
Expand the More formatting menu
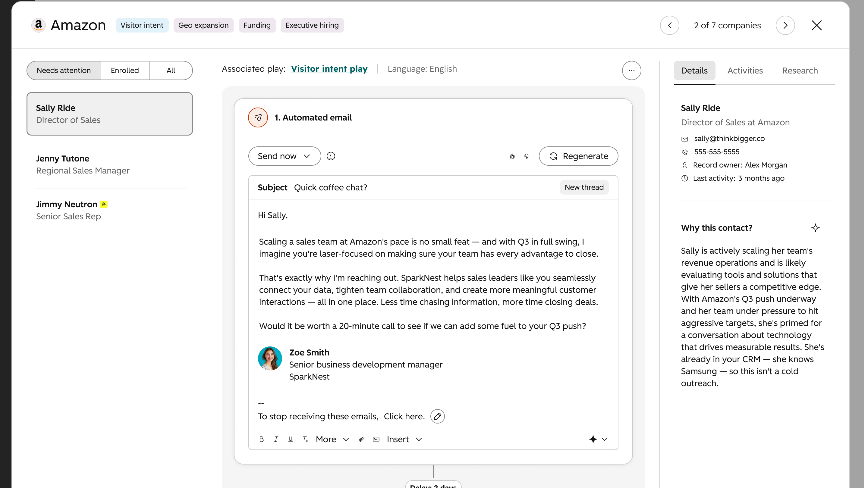click(332, 439)
